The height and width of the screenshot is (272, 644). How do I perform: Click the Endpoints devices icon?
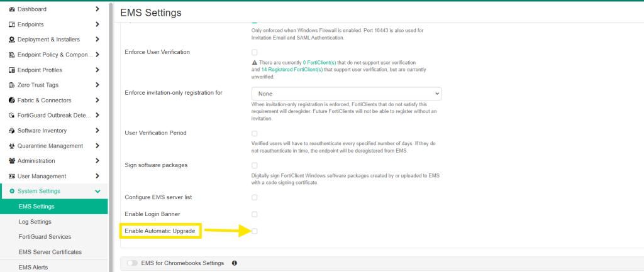[12, 24]
